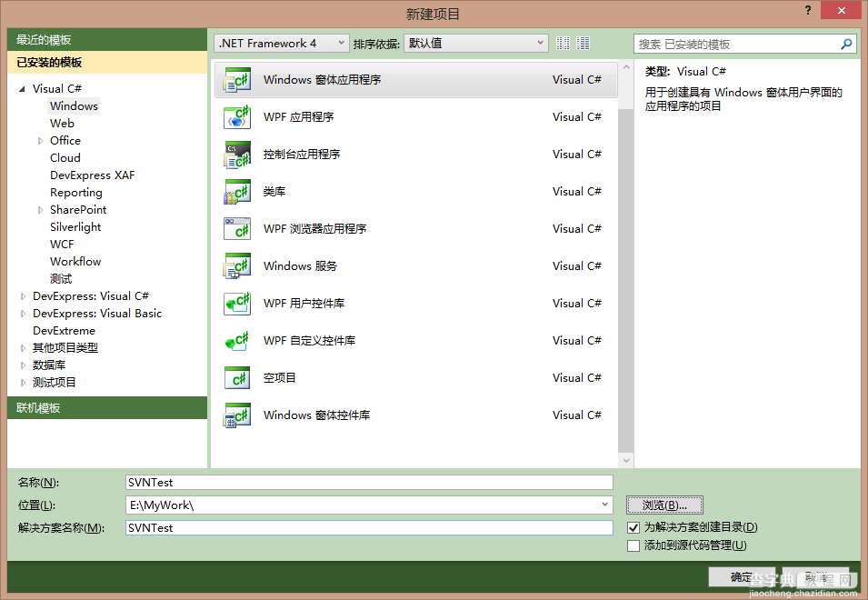This screenshot has height=600, width=868.
Task: Collapse the Visual C# tree node
Action: point(22,89)
